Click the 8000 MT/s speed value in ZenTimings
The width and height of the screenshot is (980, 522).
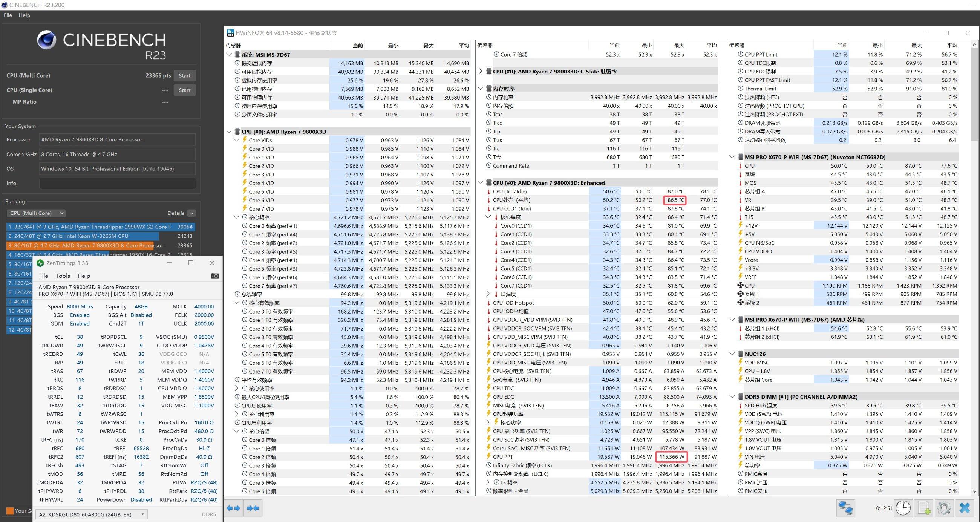coord(80,306)
